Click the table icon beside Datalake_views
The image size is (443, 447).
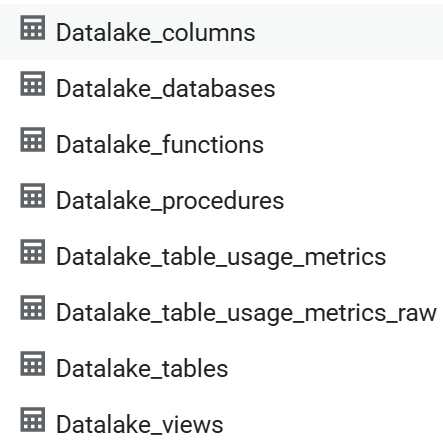coord(33,420)
